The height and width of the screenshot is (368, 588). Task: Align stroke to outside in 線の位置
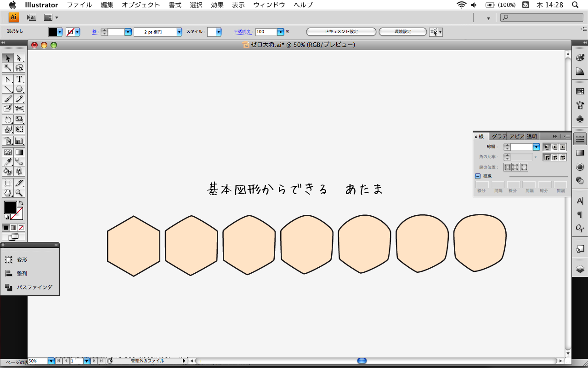click(524, 167)
